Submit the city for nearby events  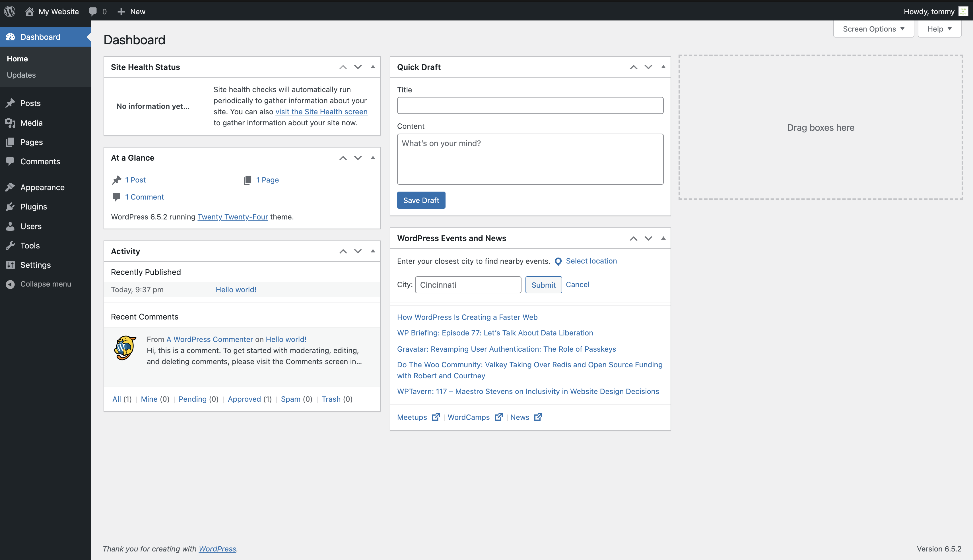coord(543,285)
